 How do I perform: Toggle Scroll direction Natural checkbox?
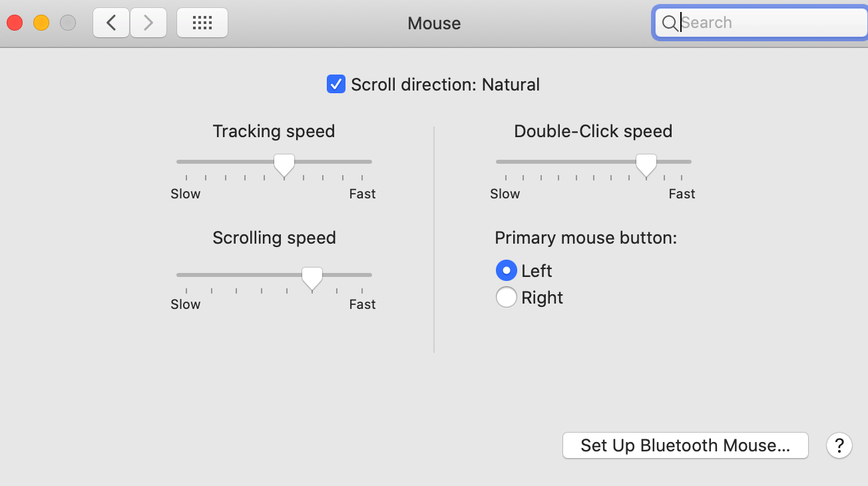pos(336,85)
